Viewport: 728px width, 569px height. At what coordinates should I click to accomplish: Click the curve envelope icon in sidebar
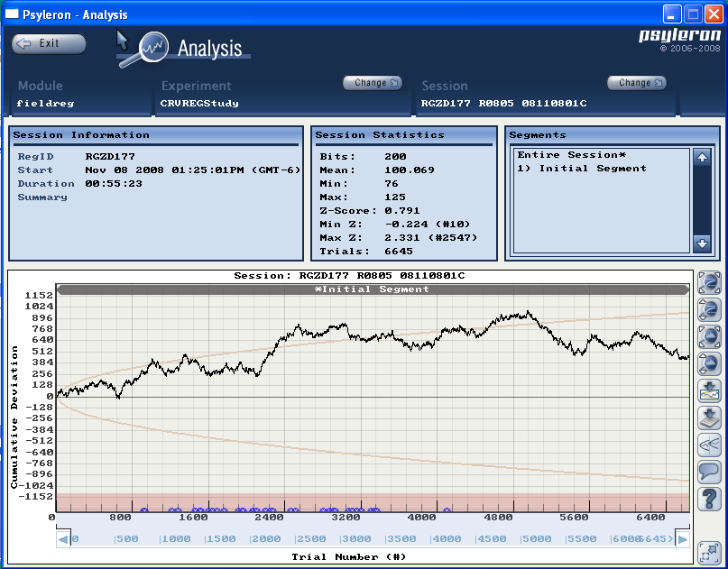click(710, 445)
